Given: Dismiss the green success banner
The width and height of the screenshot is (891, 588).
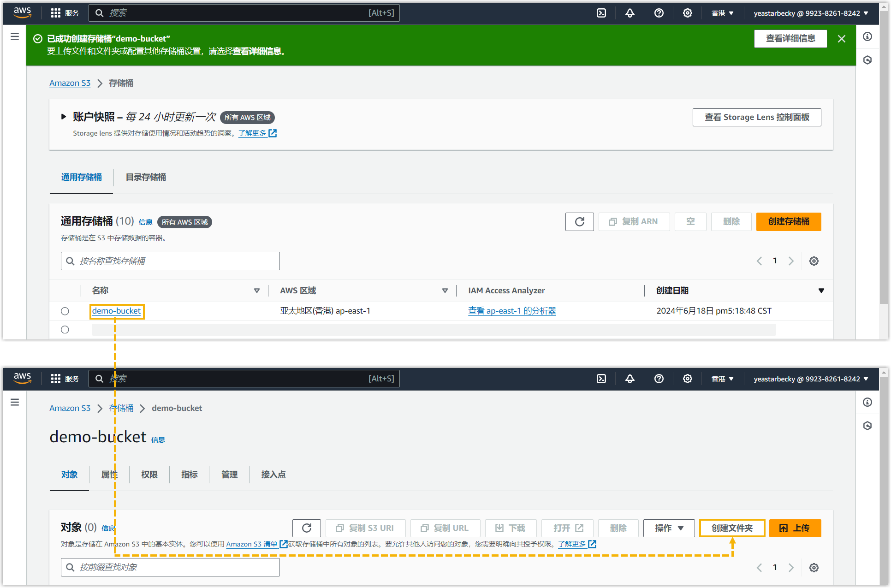Looking at the screenshot, I should [842, 39].
